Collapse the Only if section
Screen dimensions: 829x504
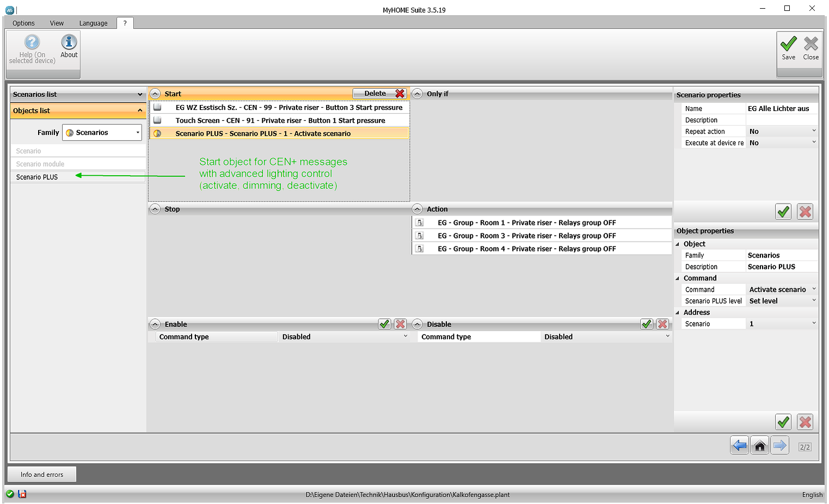[417, 94]
